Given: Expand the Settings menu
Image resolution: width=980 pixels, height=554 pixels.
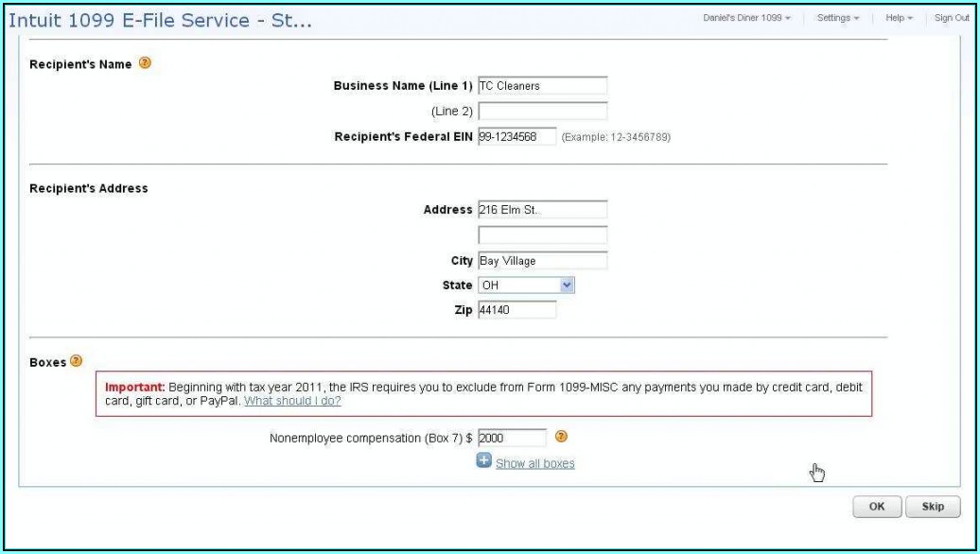Looking at the screenshot, I should (837, 18).
